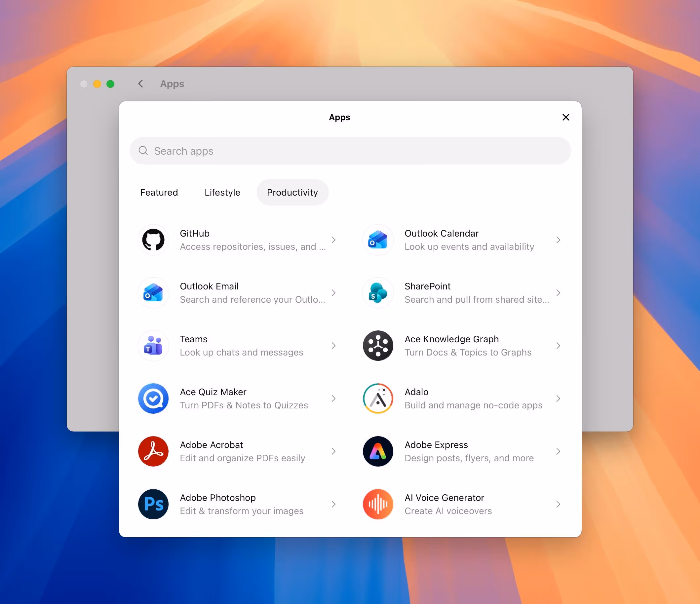The image size is (700, 604).
Task: Click 'Build and manage no-code apps' text
Action: click(474, 405)
